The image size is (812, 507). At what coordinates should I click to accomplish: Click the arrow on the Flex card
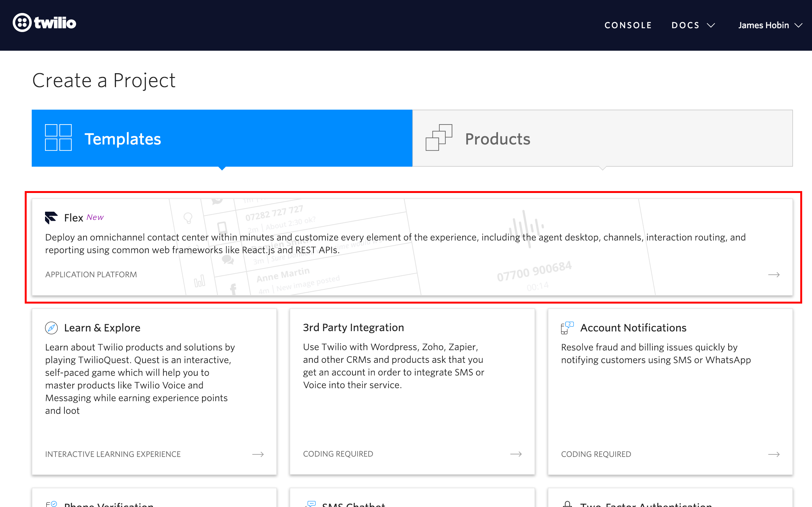[774, 275]
